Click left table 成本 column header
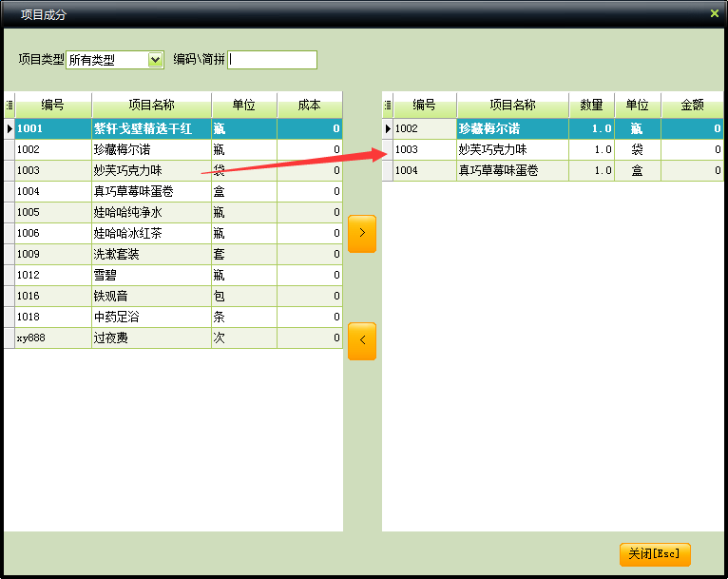 click(x=310, y=105)
